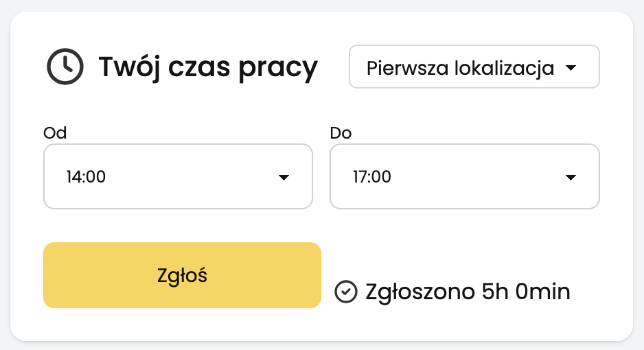Click the Zgłoś label on the yellow button
This screenshot has height=350, width=644.
(x=182, y=276)
